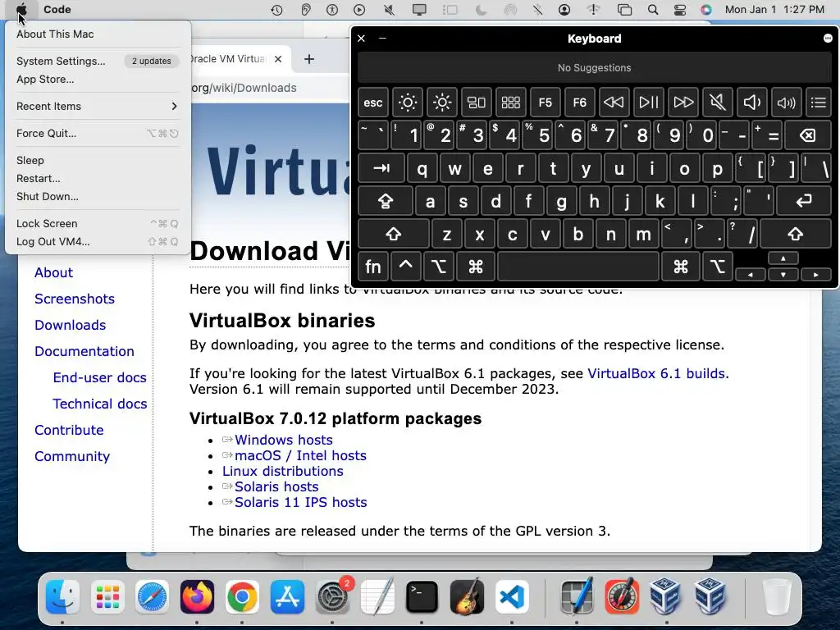
Task: Toggle the right command key
Action: pos(681,267)
